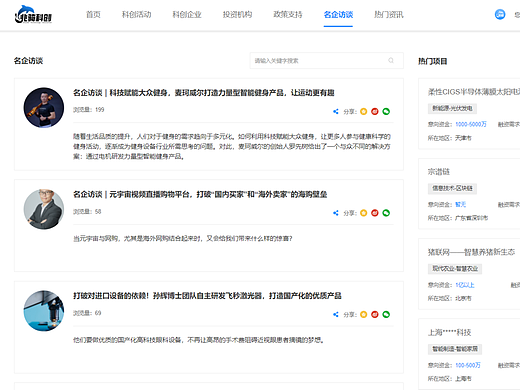Open the 热门资讯 tab

[389, 15]
